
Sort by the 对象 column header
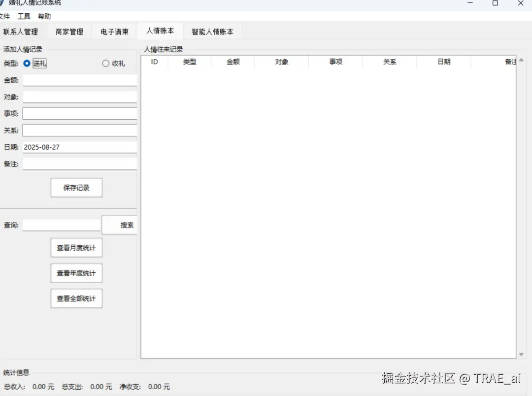tap(282, 62)
